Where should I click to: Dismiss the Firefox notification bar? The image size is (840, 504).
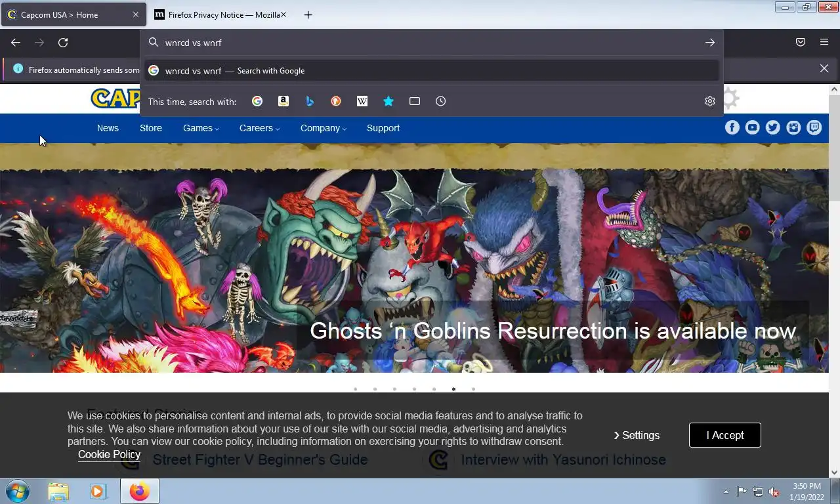pyautogui.click(x=824, y=68)
